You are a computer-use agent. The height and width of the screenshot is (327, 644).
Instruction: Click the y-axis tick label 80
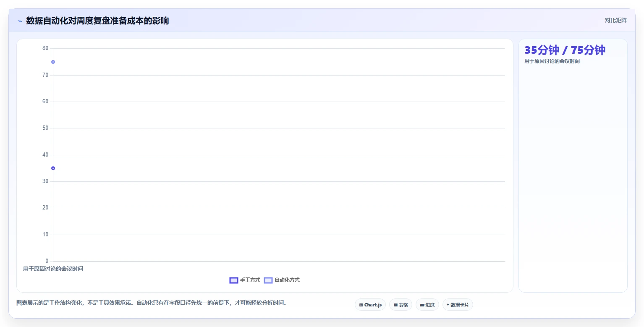(x=45, y=48)
